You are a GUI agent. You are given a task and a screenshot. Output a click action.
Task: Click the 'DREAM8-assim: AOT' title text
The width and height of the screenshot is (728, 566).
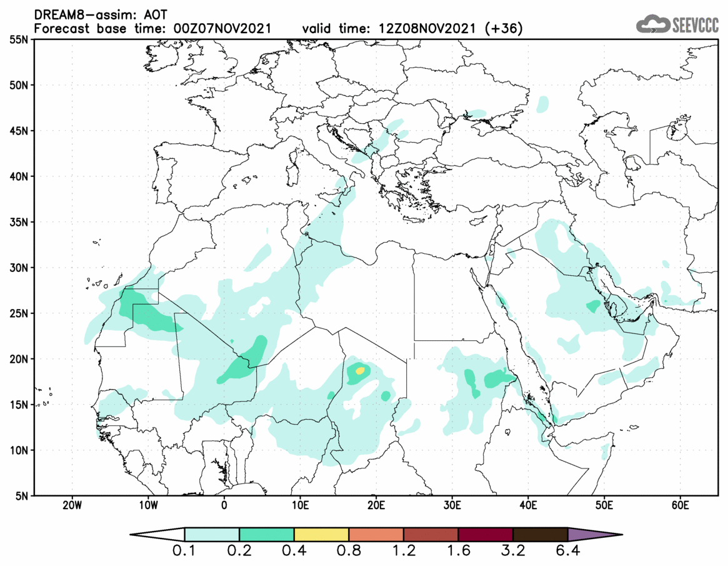pos(101,15)
